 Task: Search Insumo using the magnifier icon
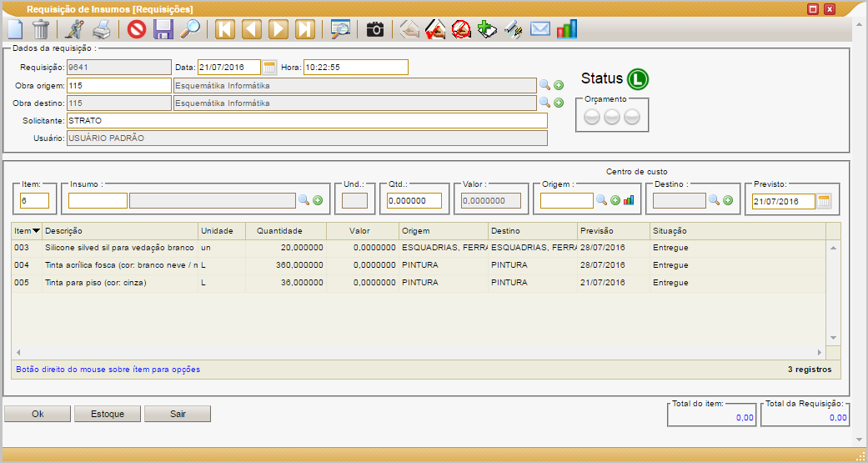click(x=304, y=200)
